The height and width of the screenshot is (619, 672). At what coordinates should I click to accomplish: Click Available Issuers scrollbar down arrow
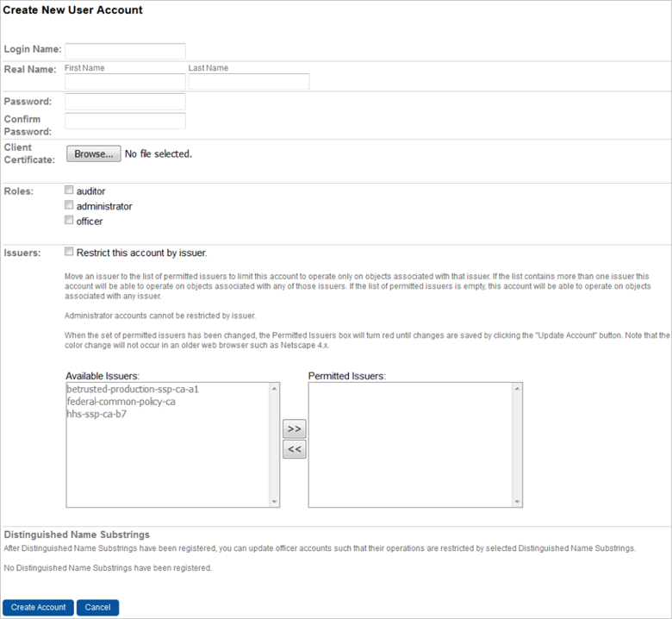[x=274, y=502]
